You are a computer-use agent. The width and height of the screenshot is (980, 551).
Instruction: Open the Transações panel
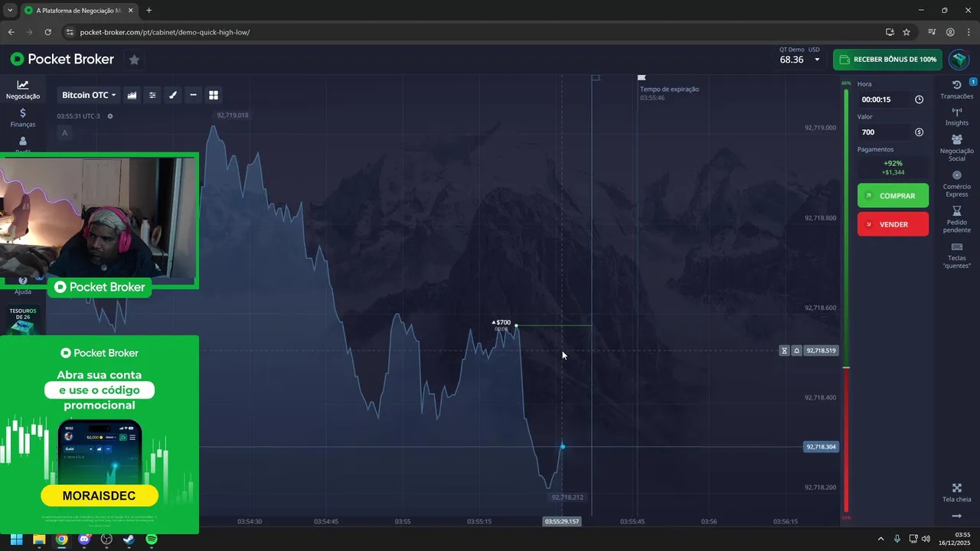tap(957, 90)
